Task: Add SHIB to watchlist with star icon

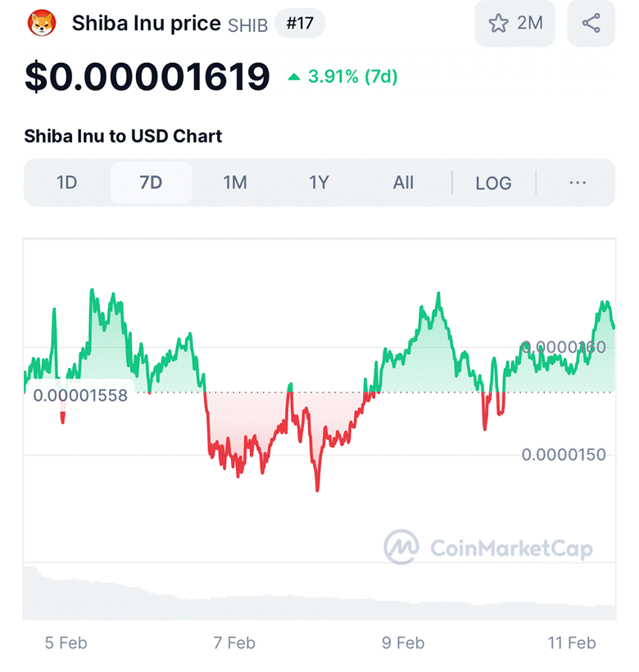Action: [x=499, y=23]
